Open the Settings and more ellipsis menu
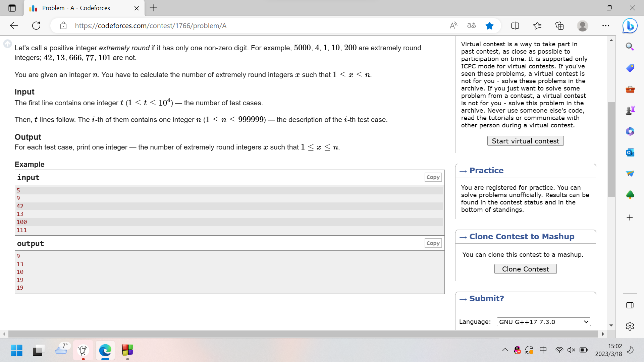Image resolution: width=644 pixels, height=362 pixels. (605, 26)
